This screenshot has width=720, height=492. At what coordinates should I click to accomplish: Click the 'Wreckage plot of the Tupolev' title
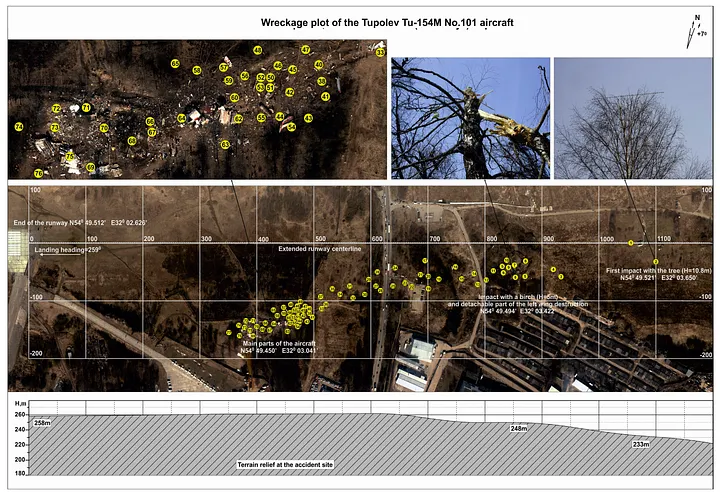tap(387, 23)
